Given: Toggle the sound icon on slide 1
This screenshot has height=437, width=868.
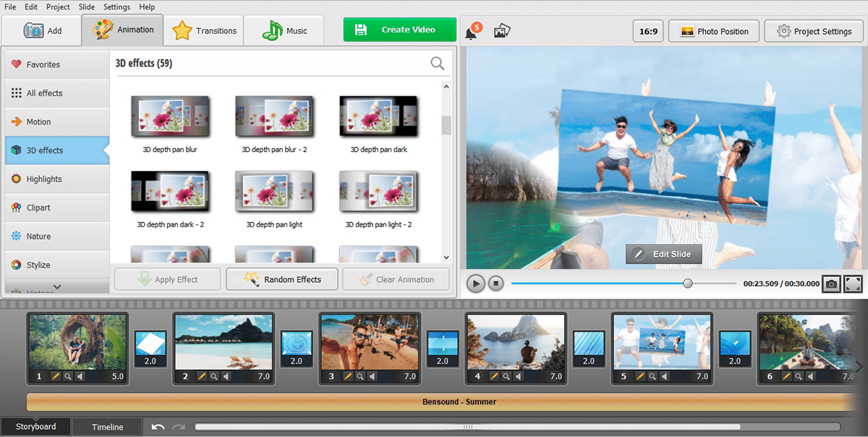Looking at the screenshot, I should coord(80,376).
